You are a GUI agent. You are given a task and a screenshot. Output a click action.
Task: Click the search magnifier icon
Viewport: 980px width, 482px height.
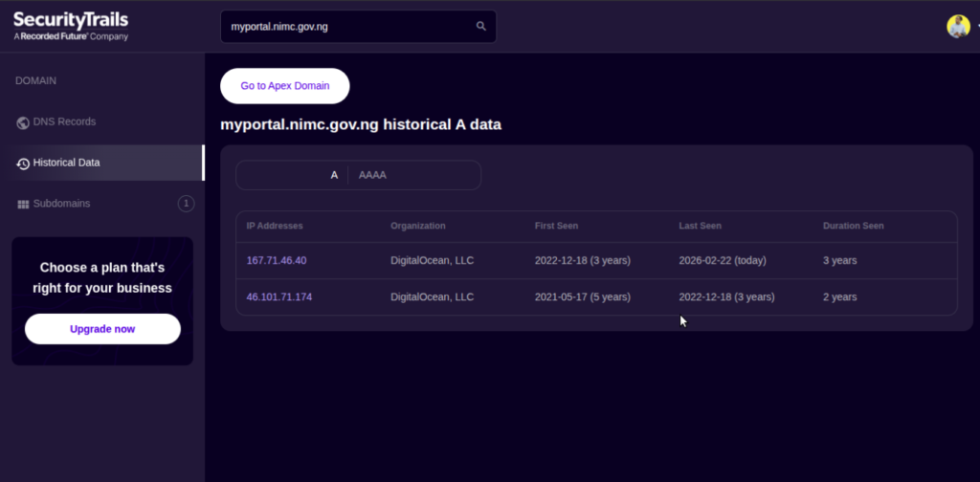point(481,27)
